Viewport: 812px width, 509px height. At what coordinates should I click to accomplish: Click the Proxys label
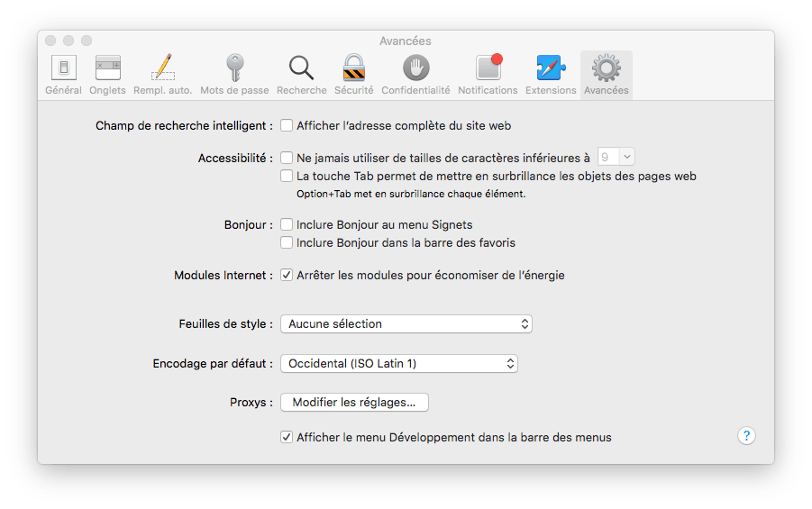[251, 403]
